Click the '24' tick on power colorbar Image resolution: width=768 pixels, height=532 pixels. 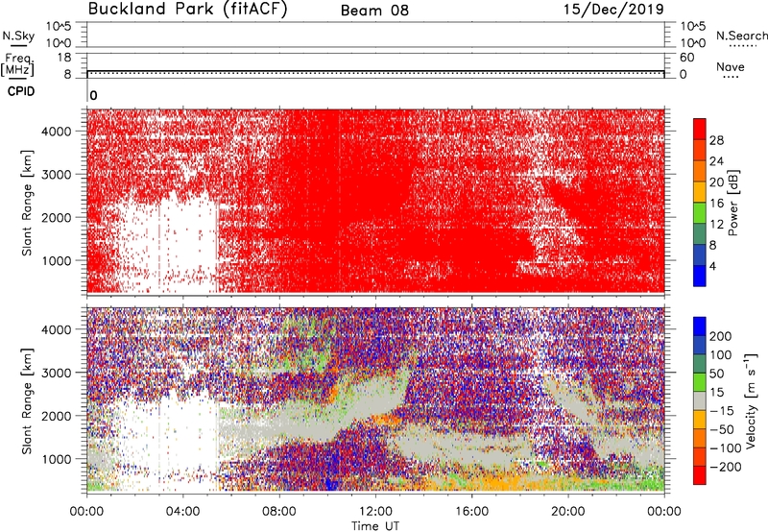[x=716, y=161]
